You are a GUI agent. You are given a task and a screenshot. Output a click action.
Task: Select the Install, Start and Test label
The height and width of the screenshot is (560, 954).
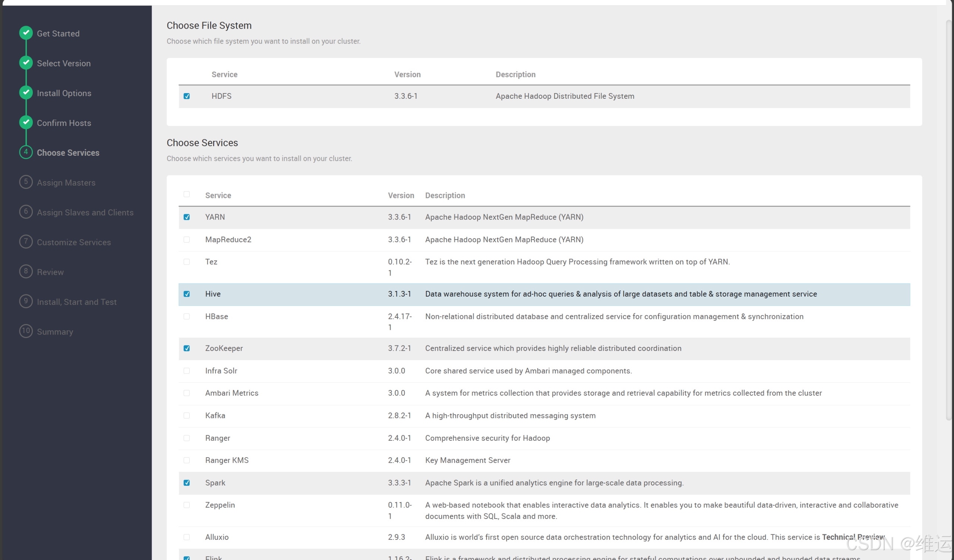(76, 301)
